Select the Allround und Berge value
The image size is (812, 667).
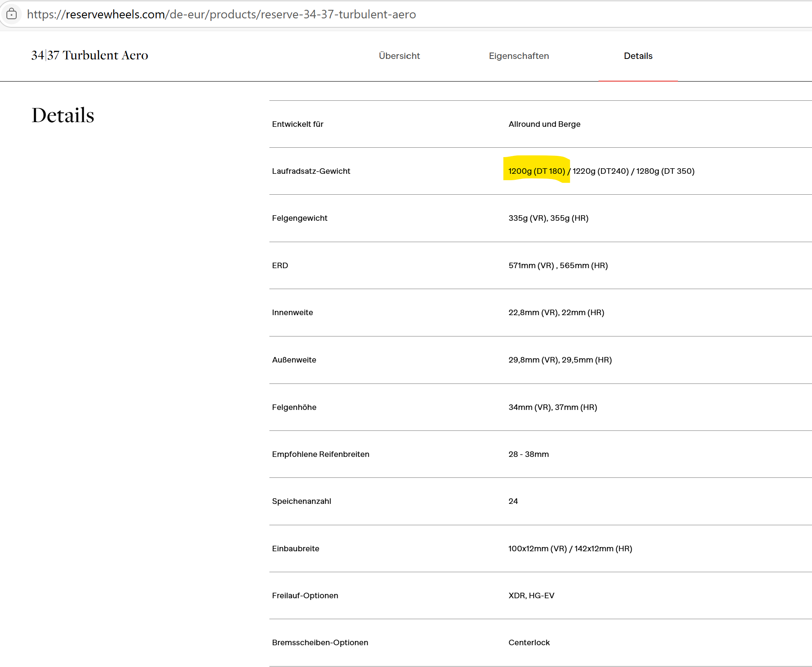tap(544, 124)
